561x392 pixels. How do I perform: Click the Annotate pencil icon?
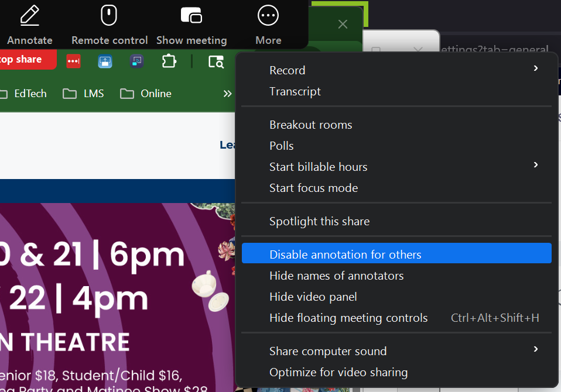point(29,16)
